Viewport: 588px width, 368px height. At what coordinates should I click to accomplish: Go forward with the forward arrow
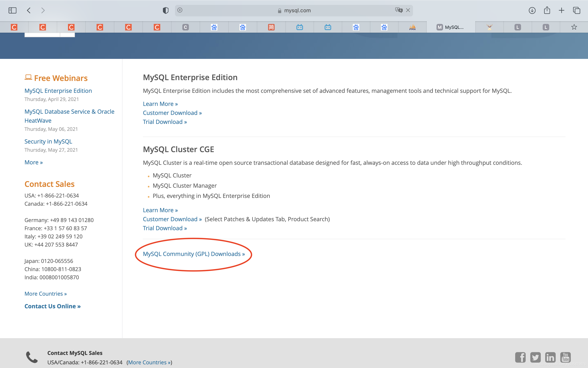tap(43, 10)
